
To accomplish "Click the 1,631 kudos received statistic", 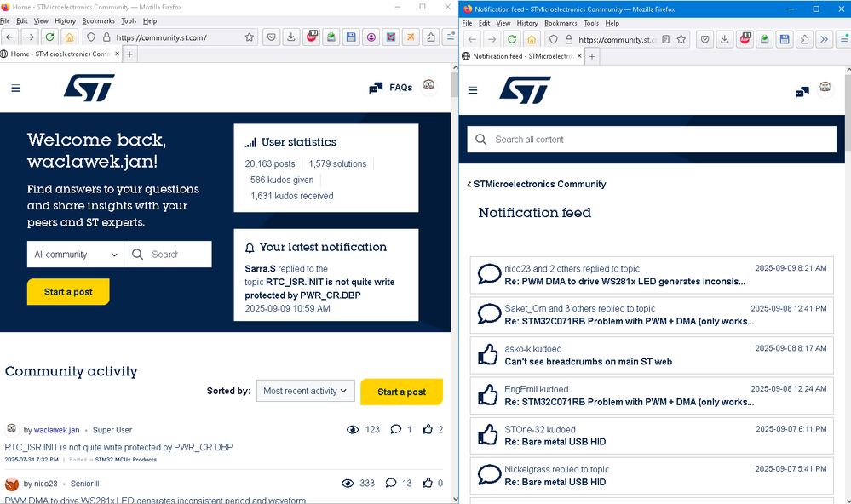I will (x=292, y=196).
